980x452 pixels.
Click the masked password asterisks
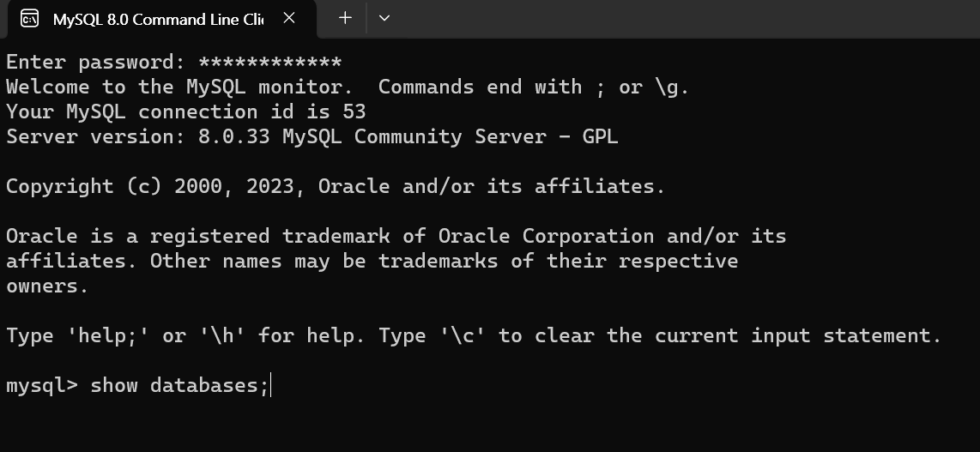coord(270,63)
